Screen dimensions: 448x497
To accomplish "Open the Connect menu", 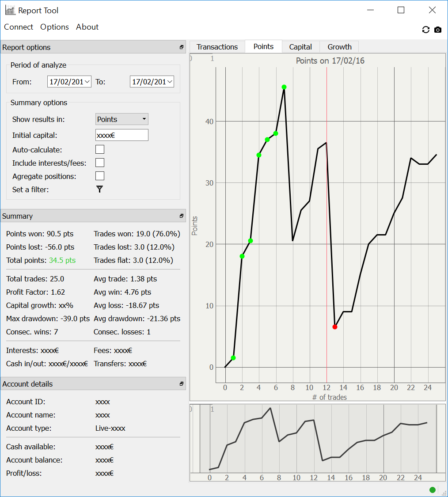I will click(19, 27).
